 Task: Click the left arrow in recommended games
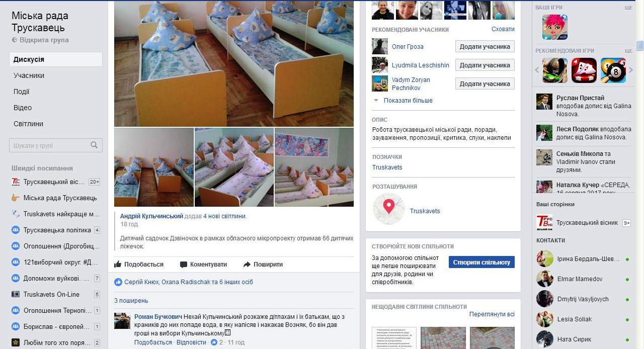tap(537, 70)
